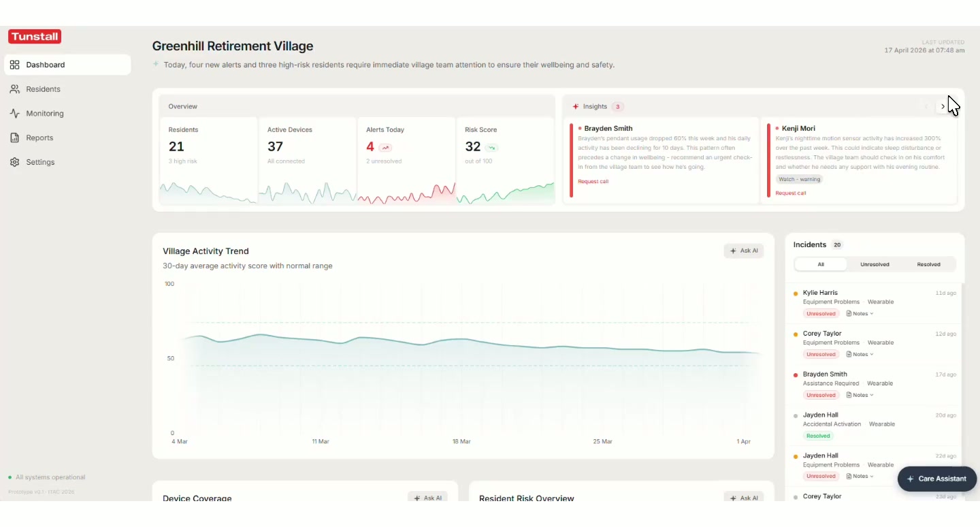The image size is (980, 527).
Task: Open the Residents overview card showing 21
Action: click(208, 161)
